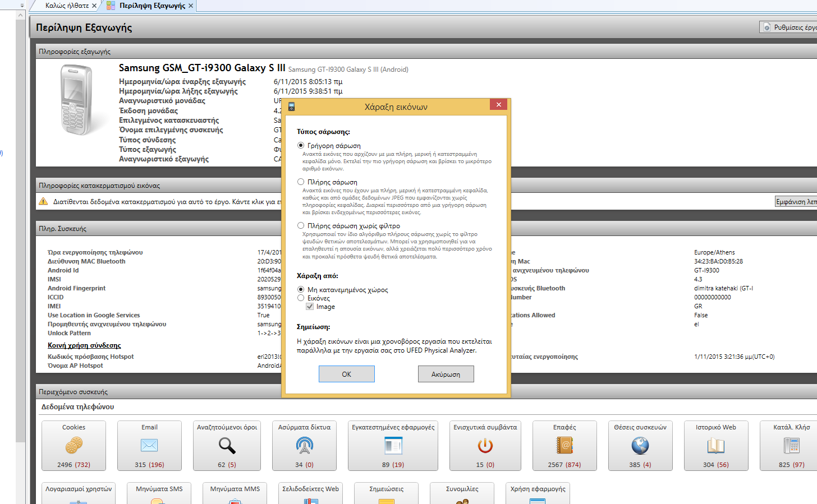Open Λογαριασμοί χρηστών user accounts tile
Screen dimensions: 817x504
coord(79,493)
